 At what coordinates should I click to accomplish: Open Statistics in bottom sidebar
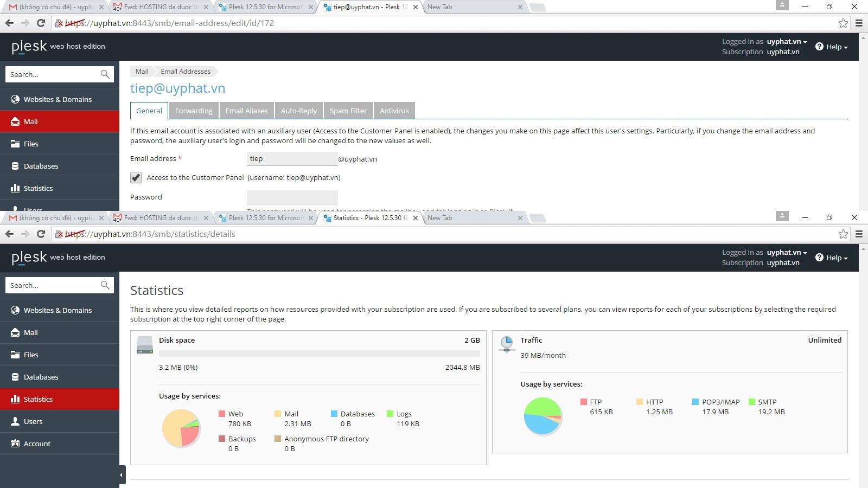[60, 399]
